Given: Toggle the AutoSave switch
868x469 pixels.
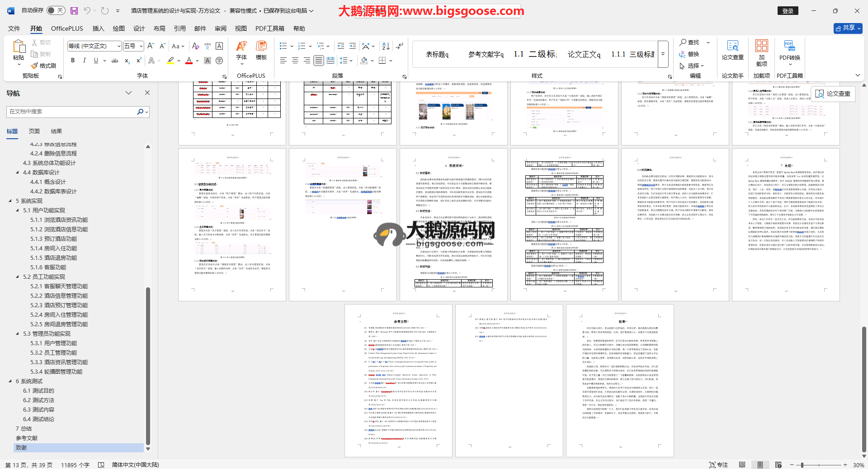Looking at the screenshot, I should tap(56, 10).
